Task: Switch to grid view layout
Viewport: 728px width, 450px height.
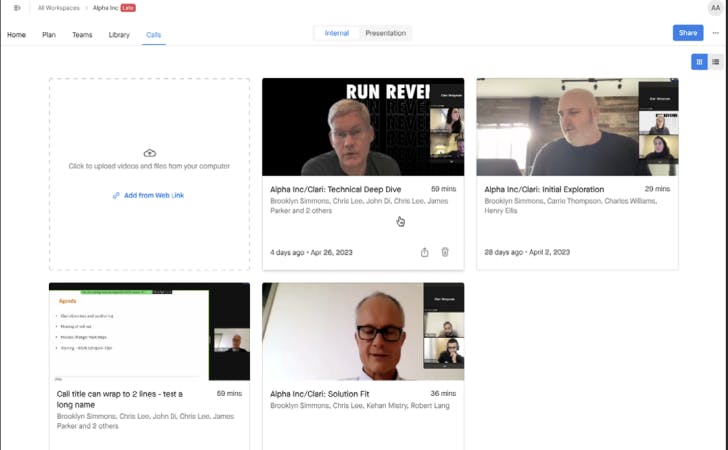Action: pyautogui.click(x=699, y=62)
